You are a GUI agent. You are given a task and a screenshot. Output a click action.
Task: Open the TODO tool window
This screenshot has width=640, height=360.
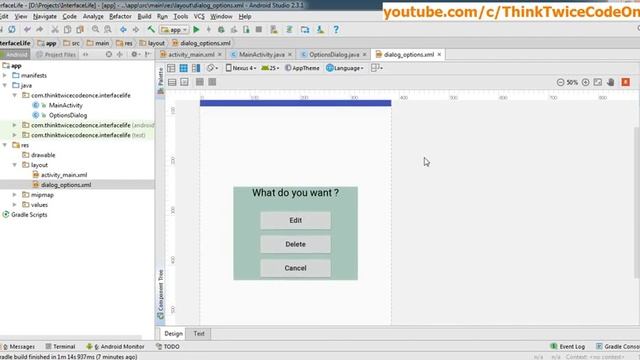pos(168,347)
